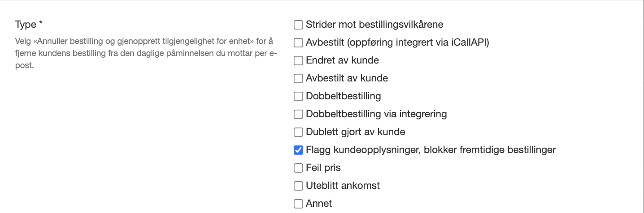Screen dimensions: 644x213
Task: Check the 'Avbestilt (oppføring integrert via iCallAPI)' box
Action: (298, 43)
